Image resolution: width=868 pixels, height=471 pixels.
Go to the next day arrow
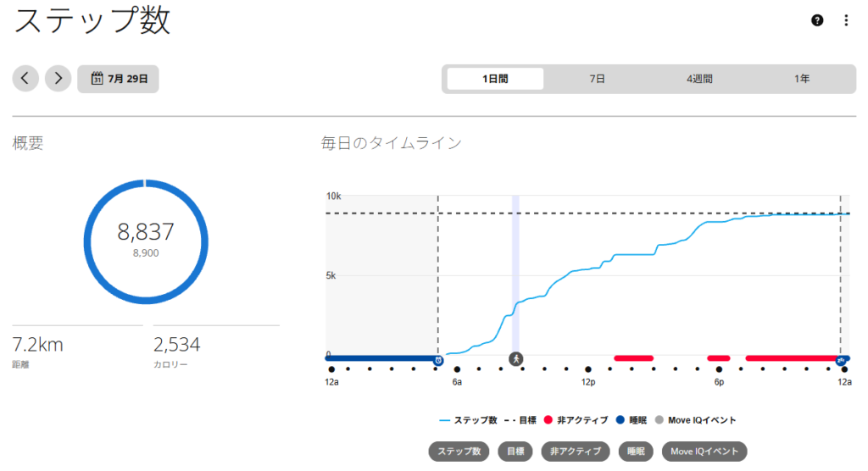coord(58,79)
